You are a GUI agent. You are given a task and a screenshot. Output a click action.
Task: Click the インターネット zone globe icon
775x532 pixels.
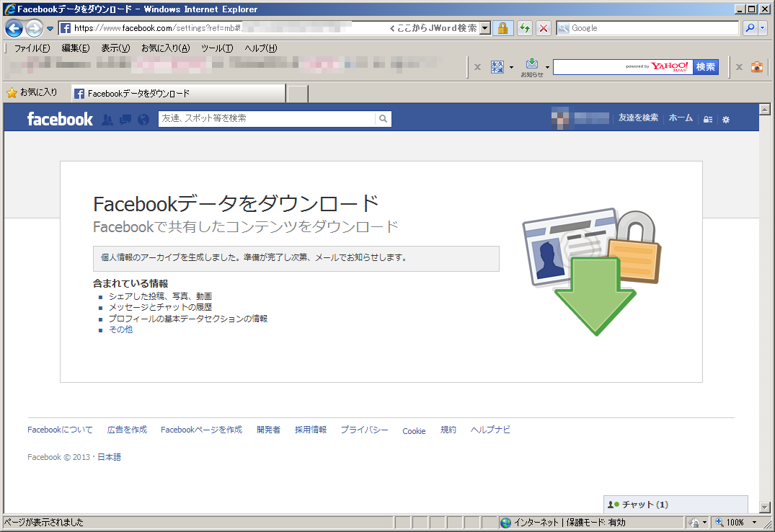pos(505,522)
